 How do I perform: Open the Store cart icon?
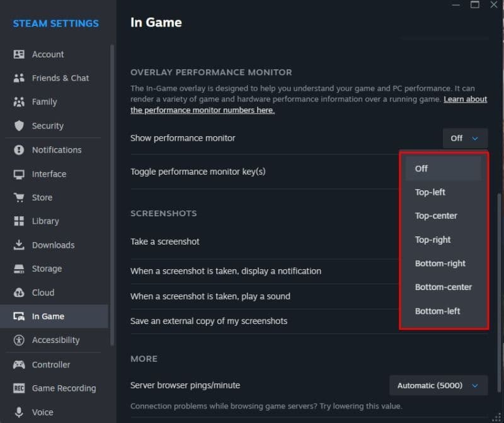[x=19, y=197]
